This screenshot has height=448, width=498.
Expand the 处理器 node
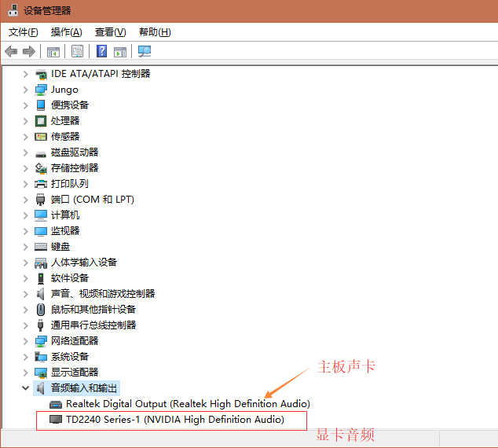[26, 121]
